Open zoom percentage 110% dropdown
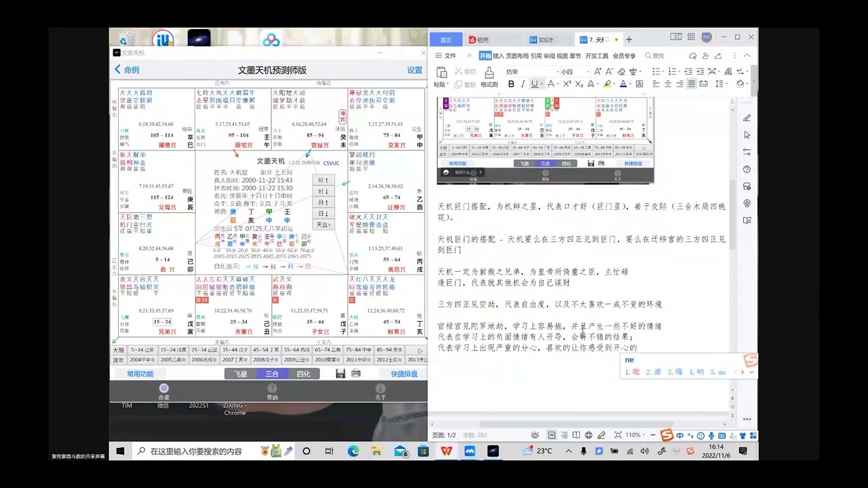This screenshot has height=488, width=868. click(x=634, y=434)
